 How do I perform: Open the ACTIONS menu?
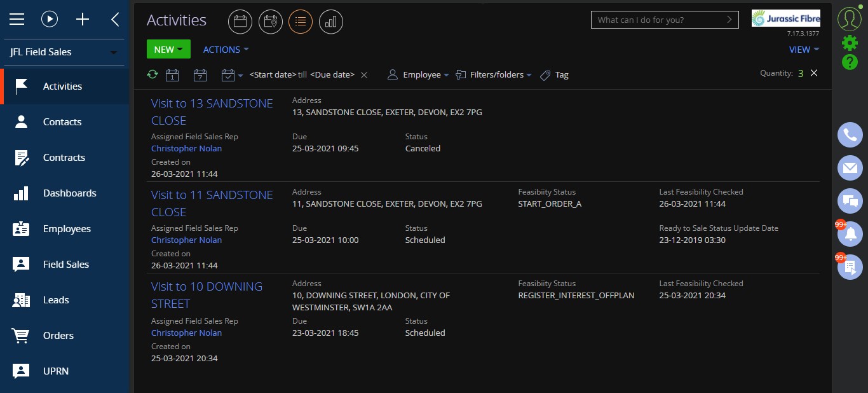(226, 50)
